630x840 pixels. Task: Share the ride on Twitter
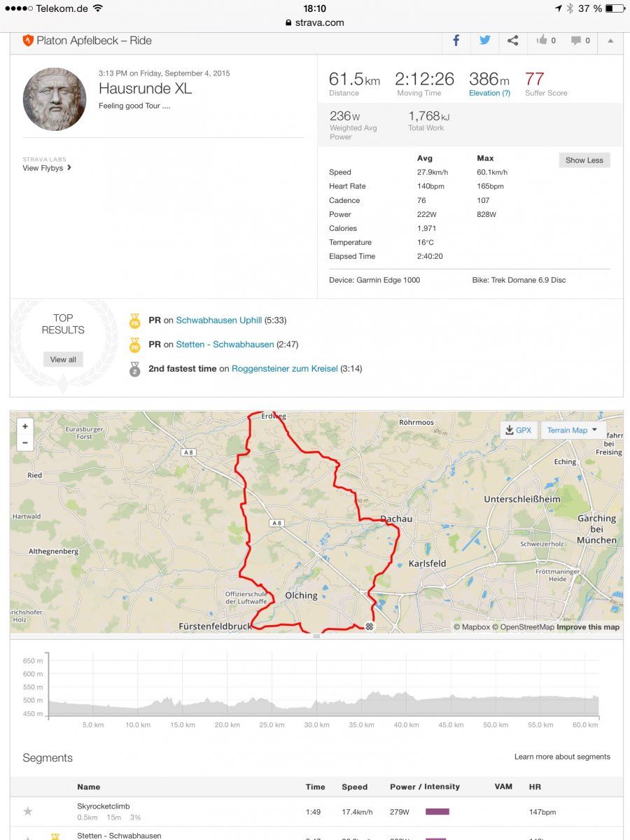[x=484, y=41]
